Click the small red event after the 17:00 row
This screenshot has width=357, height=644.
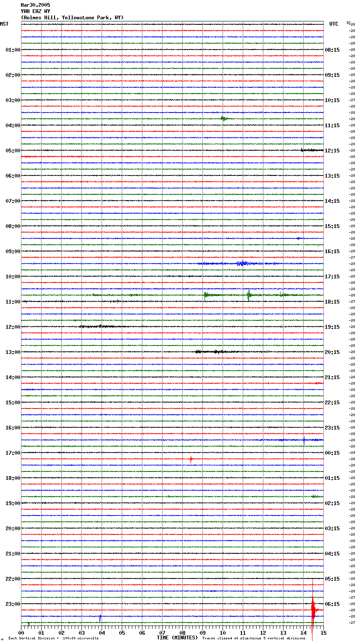coord(191,459)
